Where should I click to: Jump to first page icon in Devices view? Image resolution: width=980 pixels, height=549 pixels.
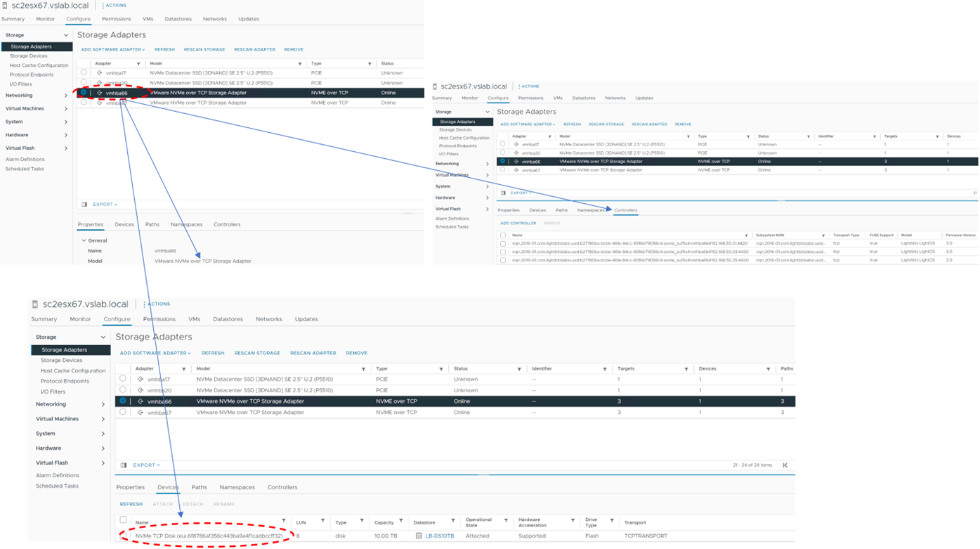(x=785, y=465)
